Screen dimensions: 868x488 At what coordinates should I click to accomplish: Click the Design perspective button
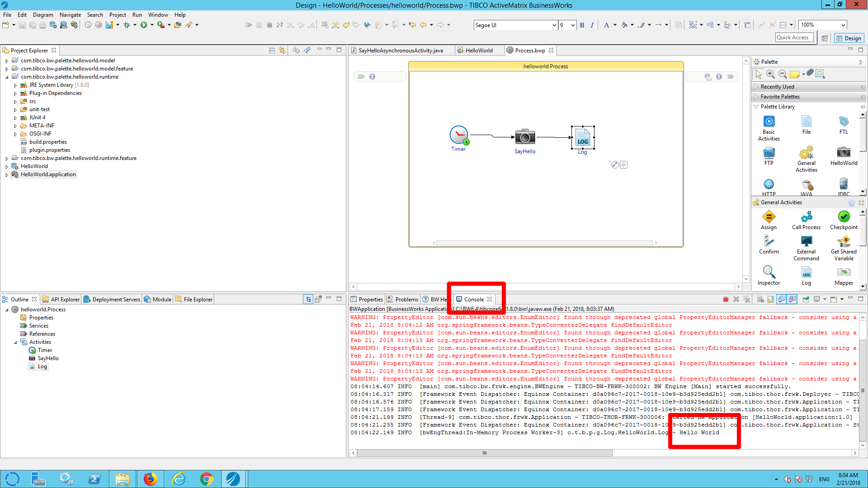849,38
